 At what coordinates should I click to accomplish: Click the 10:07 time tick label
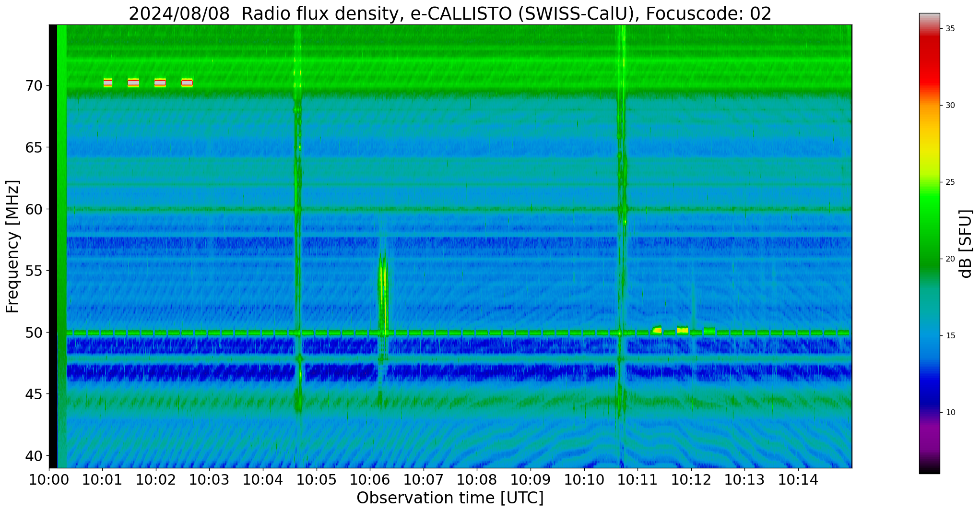coord(424,480)
